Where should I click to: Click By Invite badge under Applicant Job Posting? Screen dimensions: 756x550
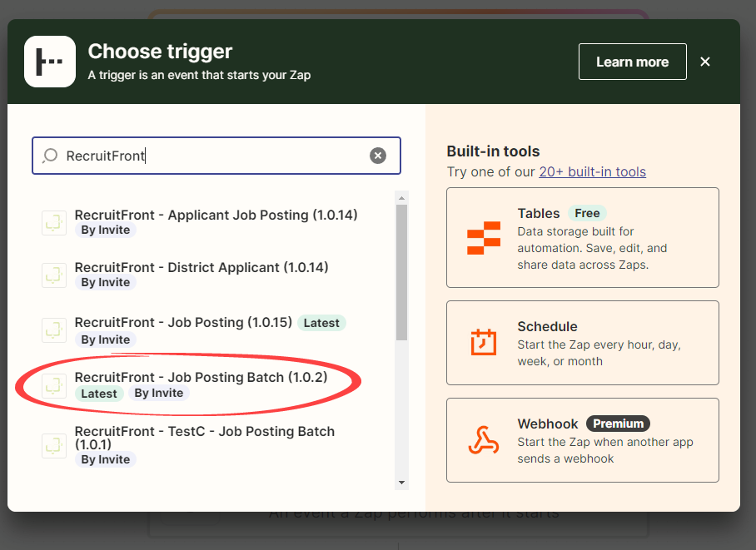pos(106,230)
